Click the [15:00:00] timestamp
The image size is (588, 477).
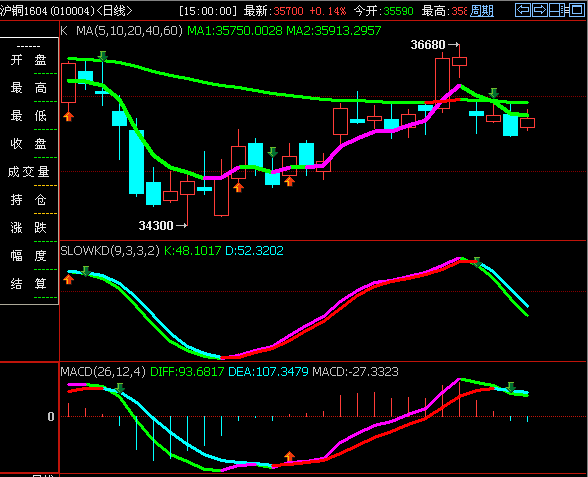pos(208,11)
